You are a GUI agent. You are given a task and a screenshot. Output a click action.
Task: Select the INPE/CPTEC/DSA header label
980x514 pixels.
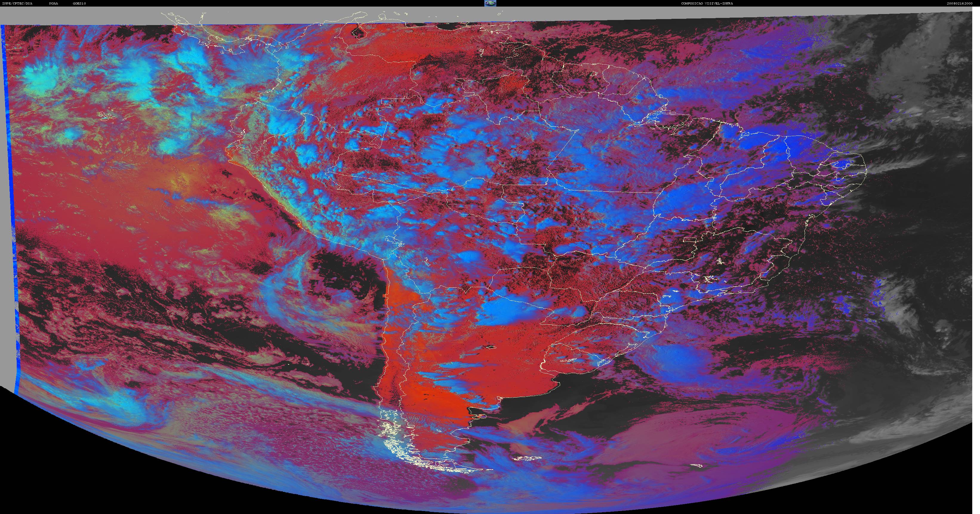[17, 3]
